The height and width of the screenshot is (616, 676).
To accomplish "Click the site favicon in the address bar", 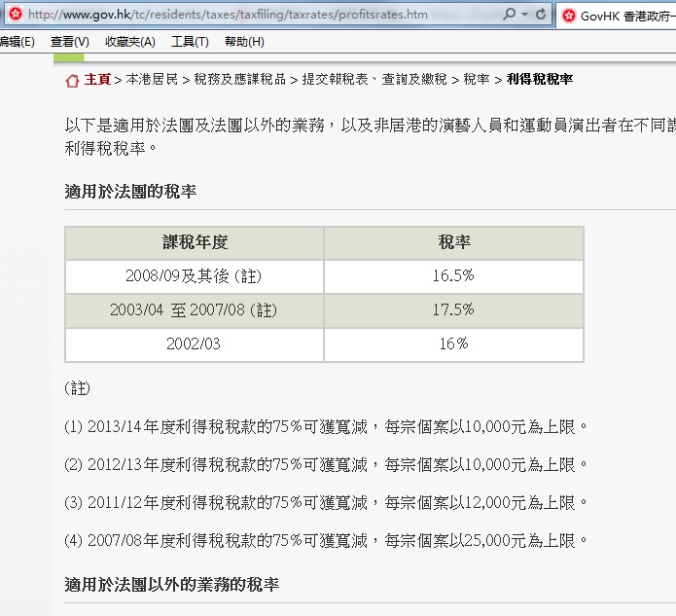I will [15, 15].
